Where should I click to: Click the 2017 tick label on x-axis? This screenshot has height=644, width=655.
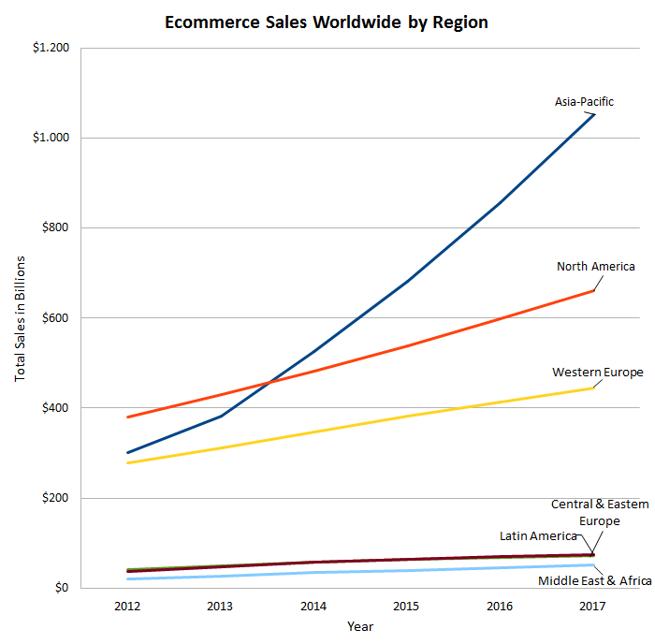[593, 606]
